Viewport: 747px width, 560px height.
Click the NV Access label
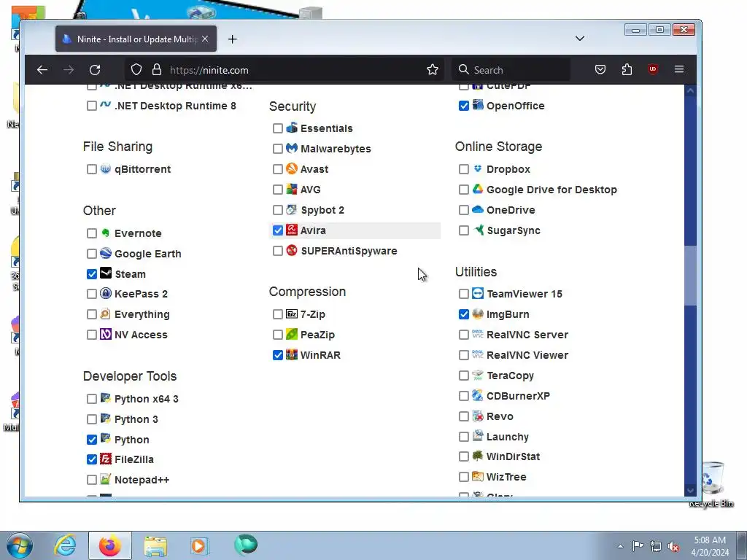click(141, 335)
